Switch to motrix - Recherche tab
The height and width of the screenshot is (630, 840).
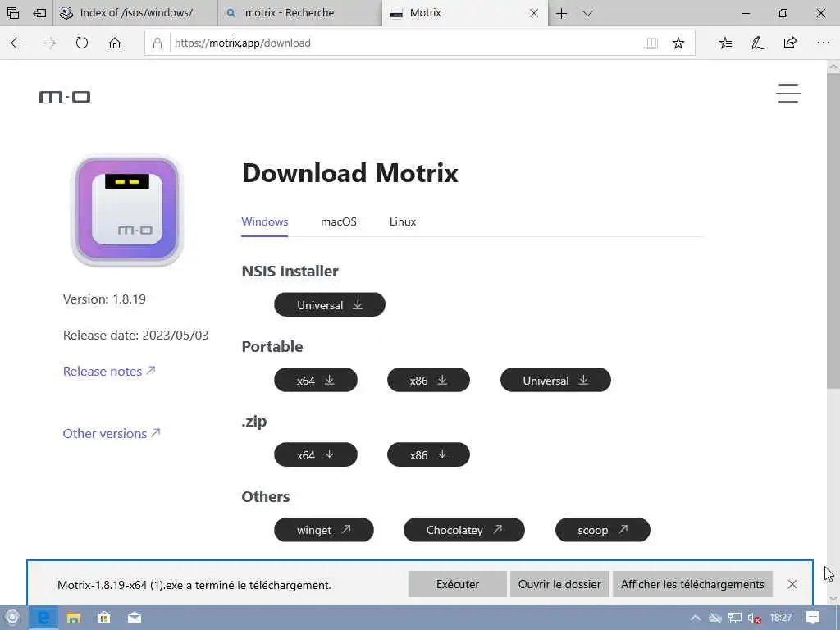click(300, 13)
